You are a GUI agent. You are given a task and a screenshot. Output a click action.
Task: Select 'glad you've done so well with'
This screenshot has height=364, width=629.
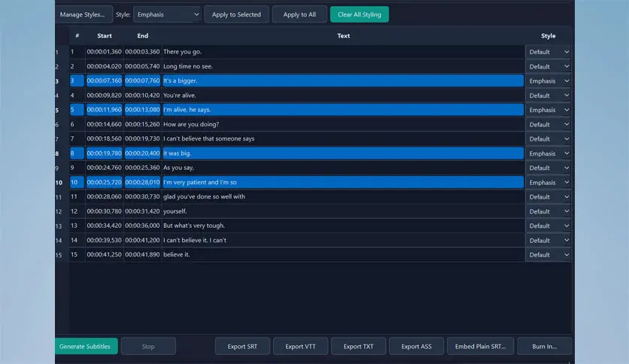tap(204, 196)
